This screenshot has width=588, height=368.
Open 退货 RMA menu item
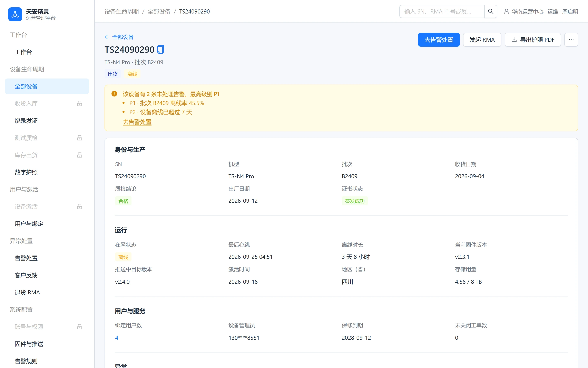click(x=47, y=292)
